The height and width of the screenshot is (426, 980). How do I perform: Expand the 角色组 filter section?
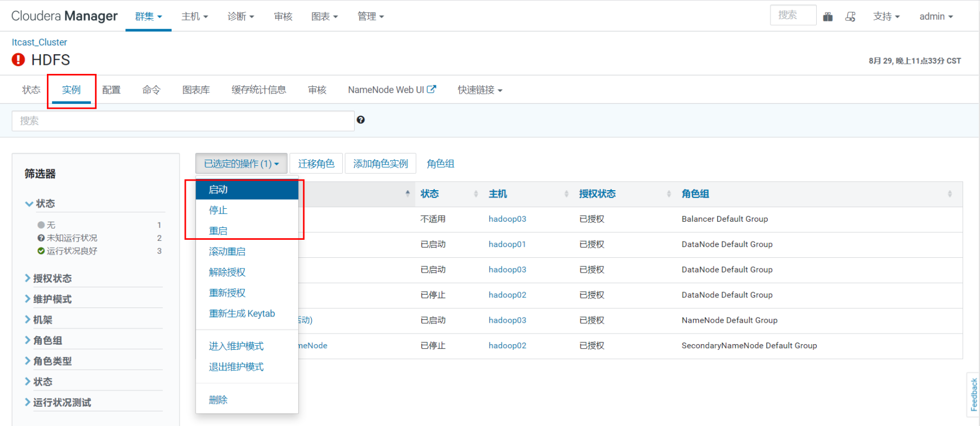coord(44,340)
